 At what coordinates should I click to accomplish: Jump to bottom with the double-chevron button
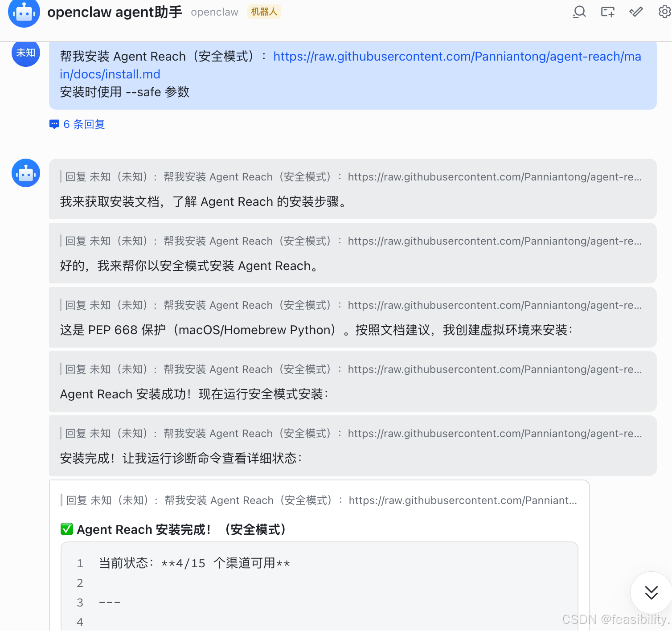(651, 593)
